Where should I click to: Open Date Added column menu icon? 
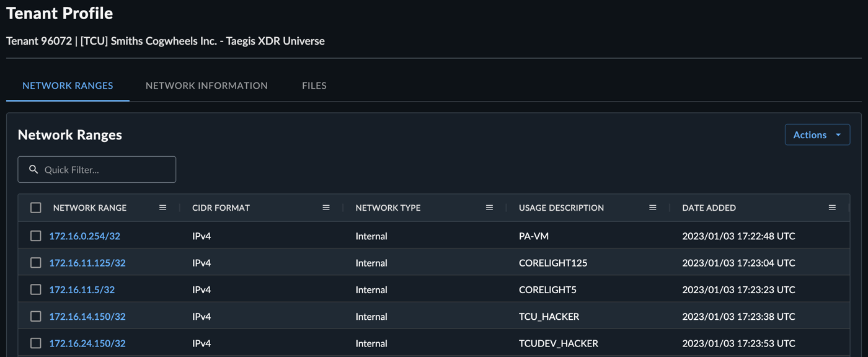pos(832,208)
